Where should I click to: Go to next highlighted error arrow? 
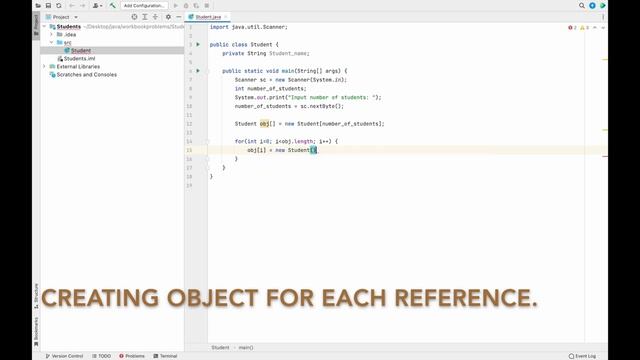pos(603,27)
